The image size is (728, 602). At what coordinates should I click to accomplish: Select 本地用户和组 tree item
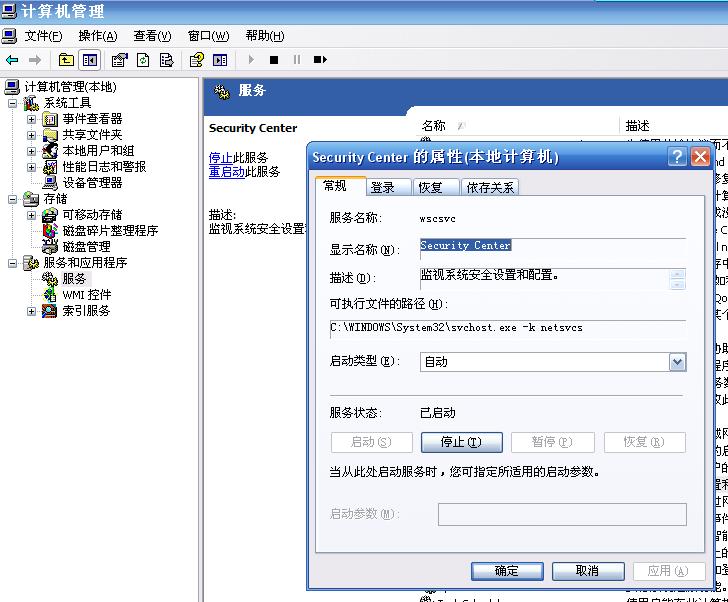tap(98, 151)
